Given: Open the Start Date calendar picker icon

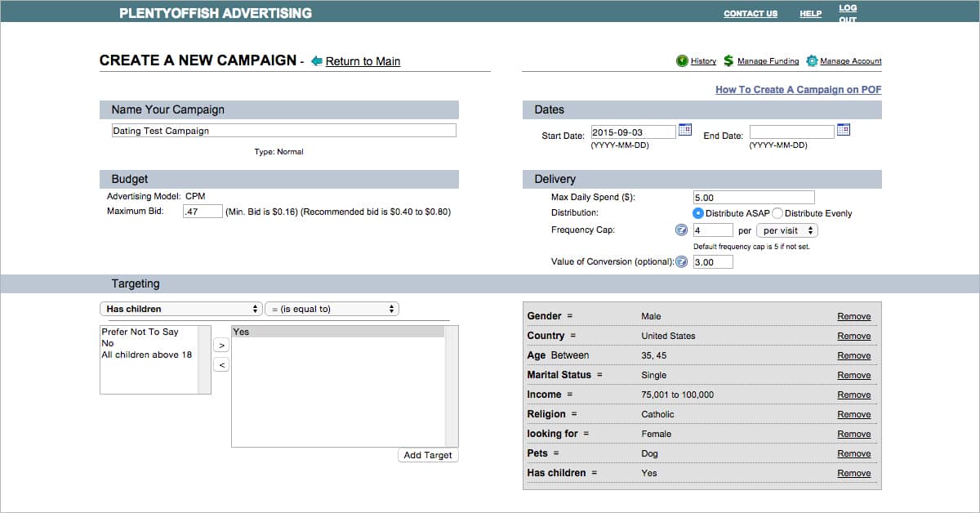Looking at the screenshot, I should point(685,130).
